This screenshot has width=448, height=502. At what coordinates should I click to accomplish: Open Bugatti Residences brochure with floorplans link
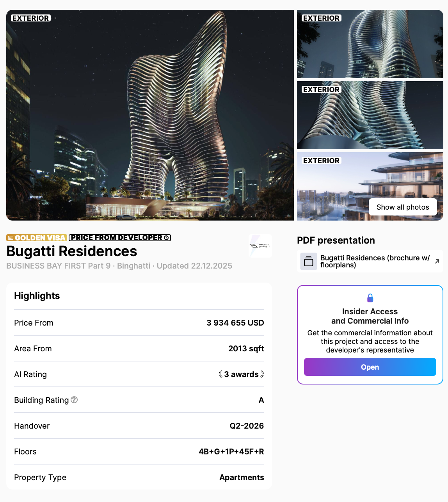click(x=375, y=261)
